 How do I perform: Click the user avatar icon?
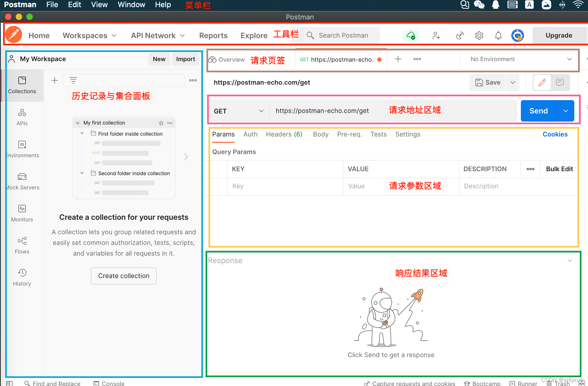(518, 36)
